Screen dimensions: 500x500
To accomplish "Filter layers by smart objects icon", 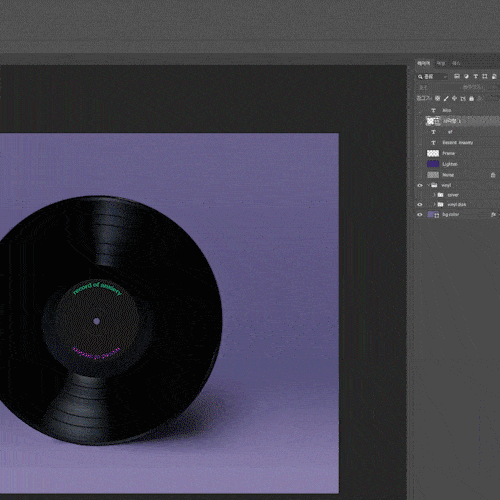I will pos(494,77).
